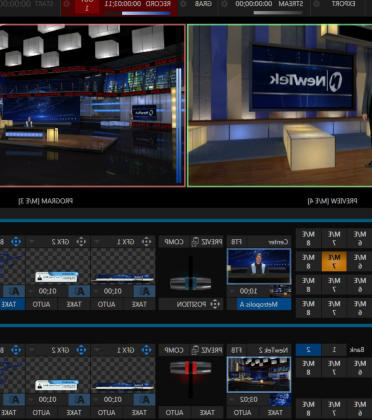Click the PREVIZ icon in the Center panel
This screenshot has width=372, height=420.
(195, 242)
